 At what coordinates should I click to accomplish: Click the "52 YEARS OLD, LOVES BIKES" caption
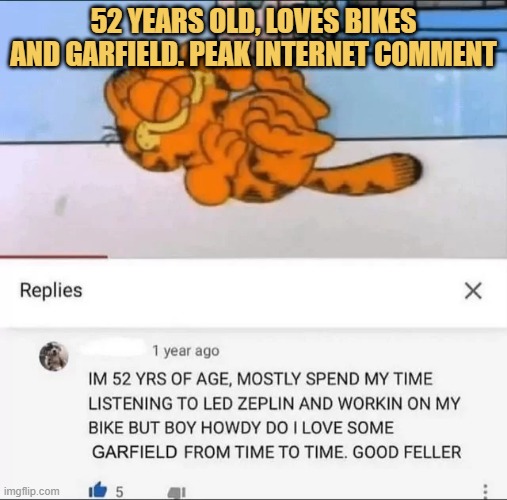(253, 21)
